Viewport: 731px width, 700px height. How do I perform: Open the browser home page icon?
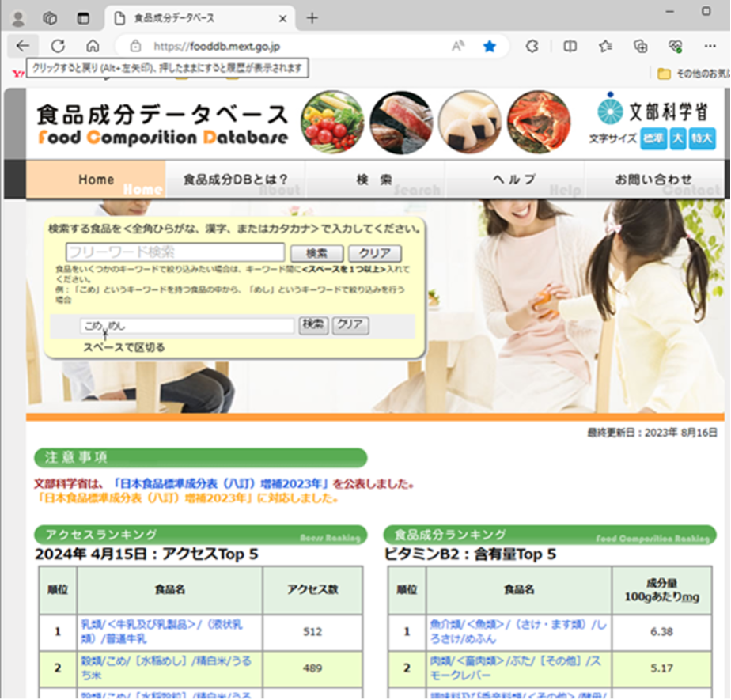(93, 46)
